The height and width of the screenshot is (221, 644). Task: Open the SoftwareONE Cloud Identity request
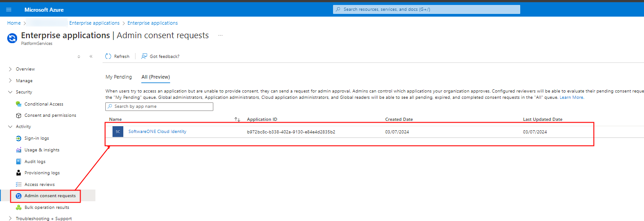pyautogui.click(x=157, y=132)
